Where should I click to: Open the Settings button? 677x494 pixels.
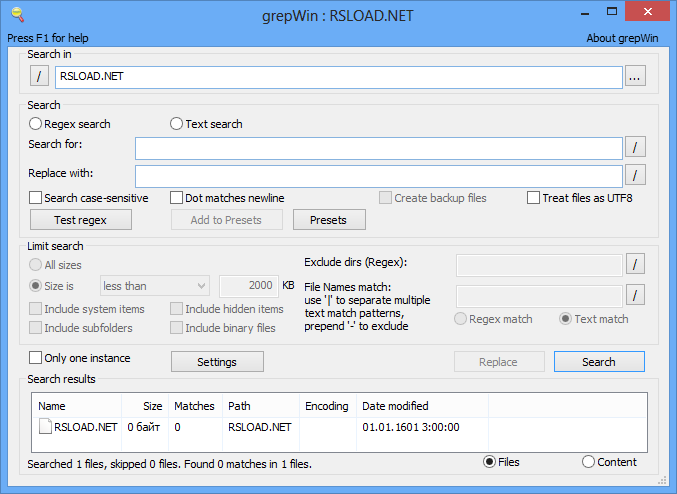(217, 361)
